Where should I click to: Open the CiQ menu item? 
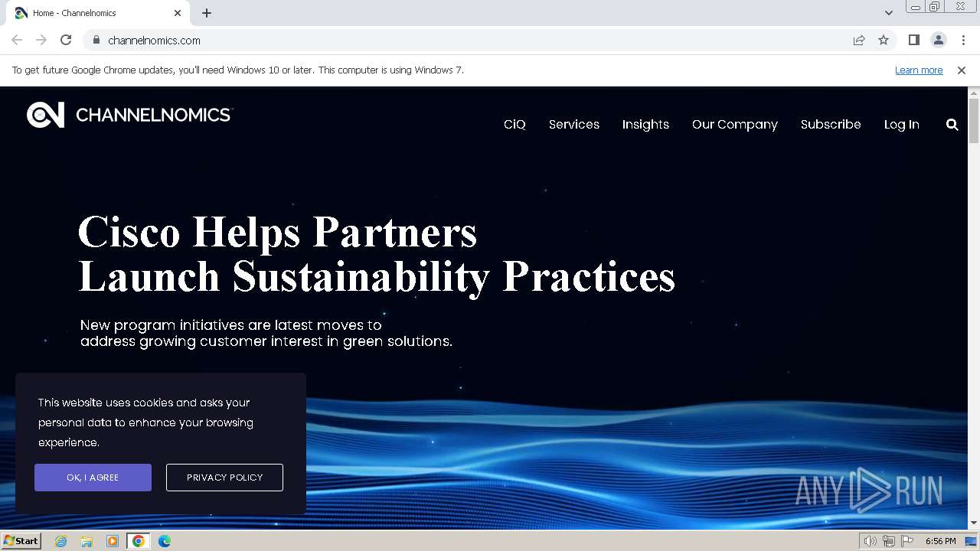[x=514, y=124]
